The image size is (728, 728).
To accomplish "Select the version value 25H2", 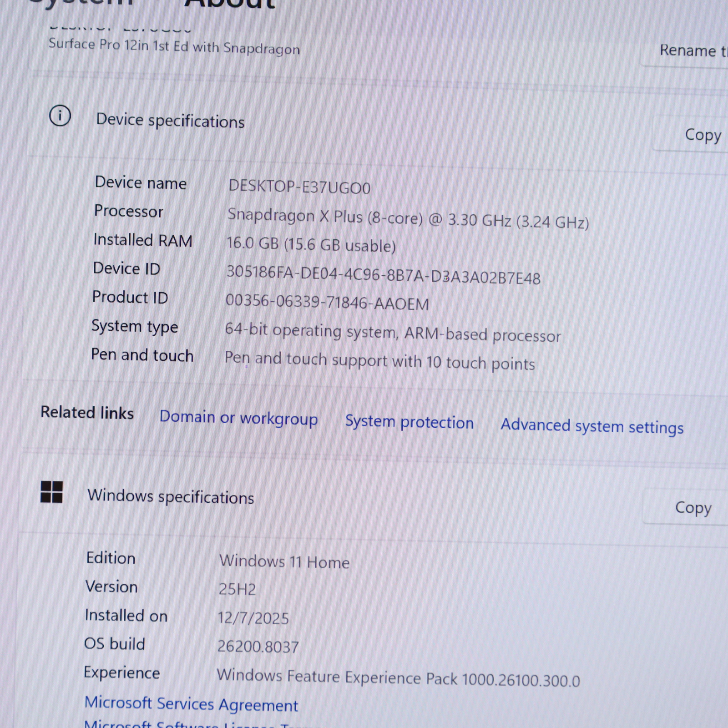I will pos(237,589).
